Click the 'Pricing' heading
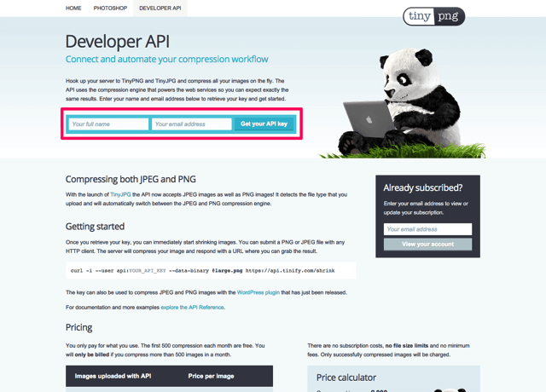The width and height of the screenshot is (546, 392). 79,327
